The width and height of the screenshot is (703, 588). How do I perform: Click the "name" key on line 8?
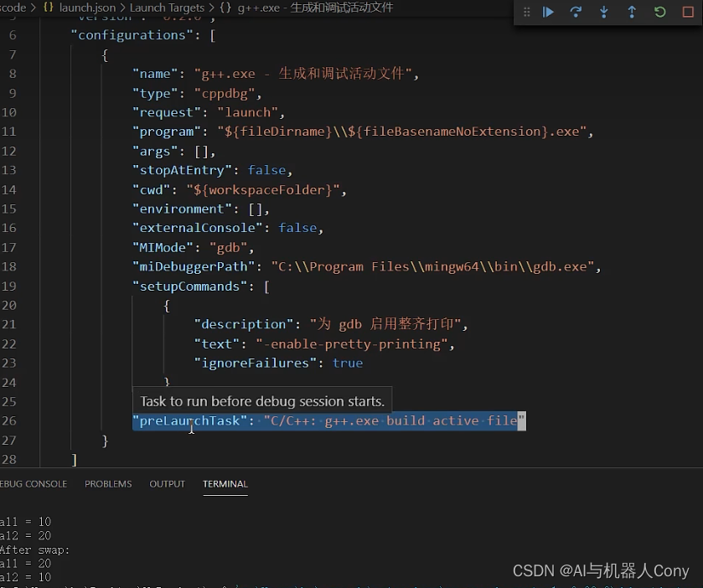click(155, 74)
